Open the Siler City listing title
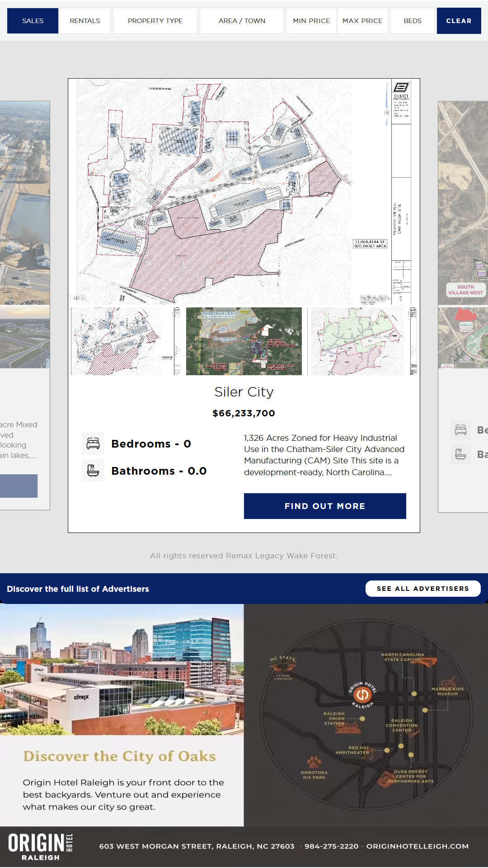488x868 pixels. (244, 392)
